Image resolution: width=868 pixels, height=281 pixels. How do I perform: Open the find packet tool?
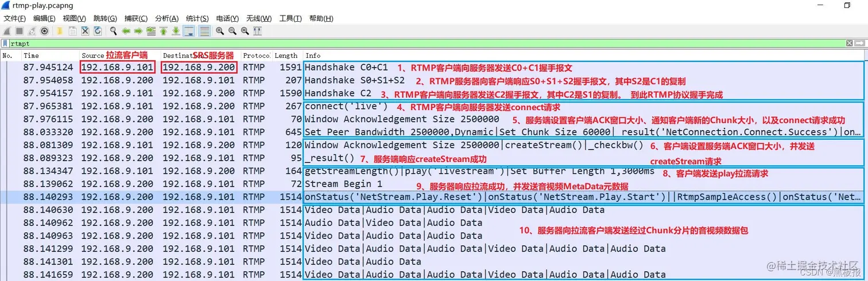click(x=114, y=31)
